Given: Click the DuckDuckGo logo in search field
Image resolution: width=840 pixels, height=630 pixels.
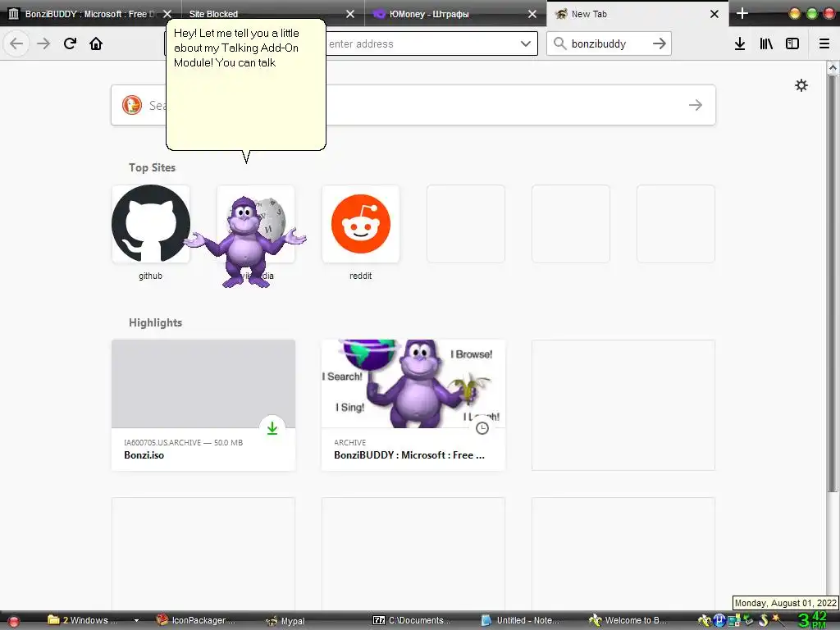Looking at the screenshot, I should (132, 105).
